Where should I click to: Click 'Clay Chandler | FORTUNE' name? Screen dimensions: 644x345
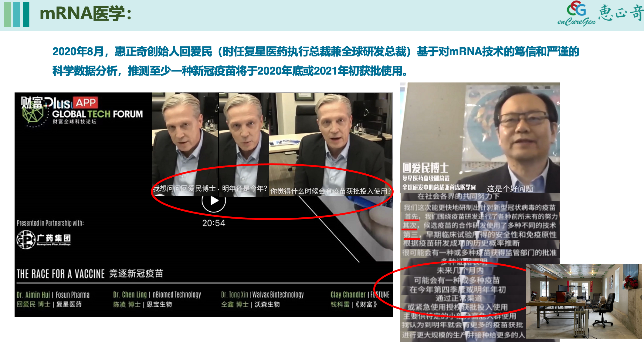[360, 295]
